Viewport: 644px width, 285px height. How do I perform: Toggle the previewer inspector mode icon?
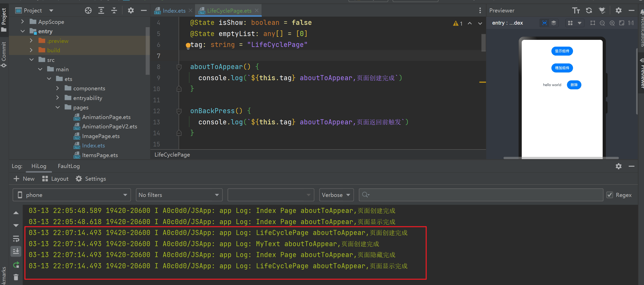tap(544, 23)
